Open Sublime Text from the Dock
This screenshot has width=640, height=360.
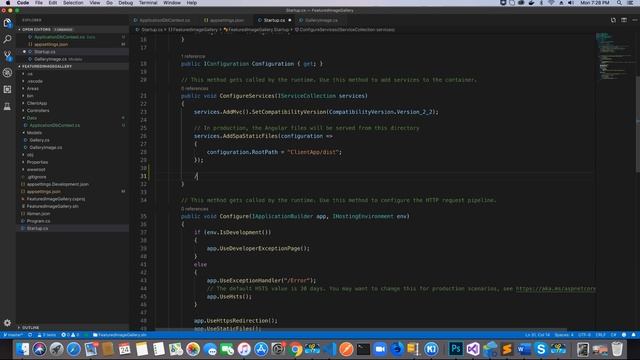(x=507, y=349)
